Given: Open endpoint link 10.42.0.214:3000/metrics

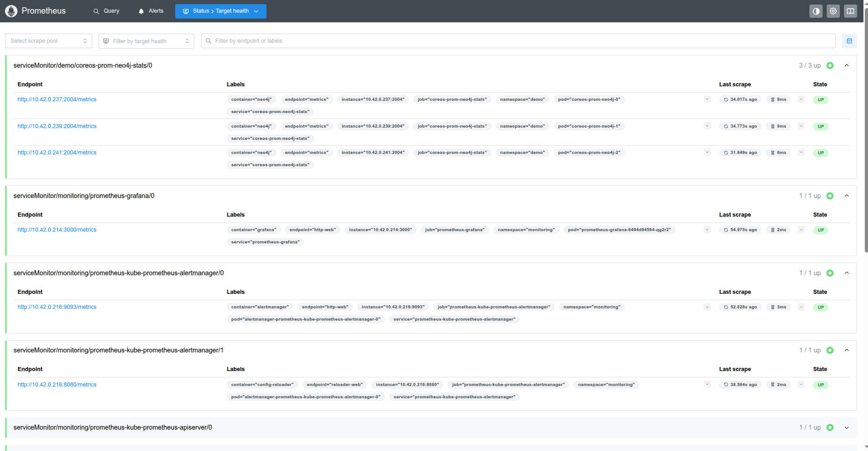Looking at the screenshot, I should pos(57,230).
